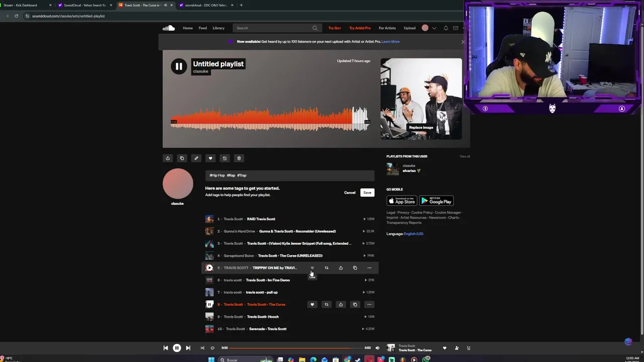Save the playlist tags
Viewport: 644px width, 362px height.
tap(367, 193)
